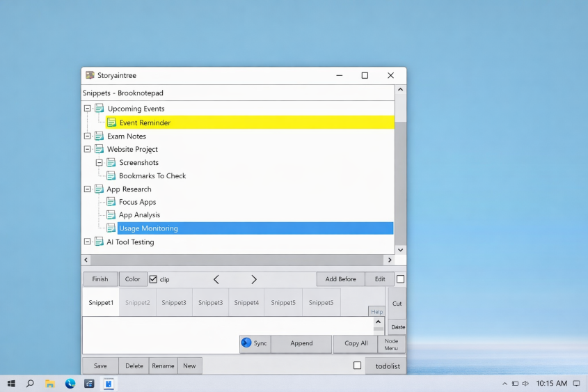
Task: Click the Upcoming Events node icon
Action: pyautogui.click(x=99, y=109)
